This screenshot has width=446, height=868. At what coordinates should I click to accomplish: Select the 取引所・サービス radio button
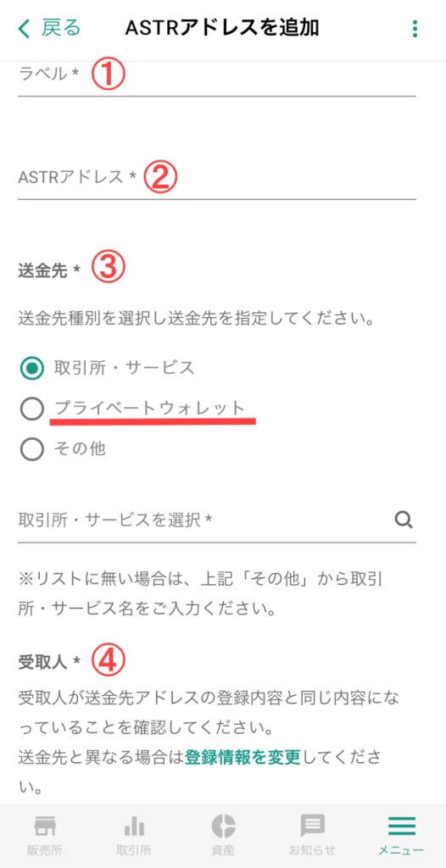click(31, 368)
